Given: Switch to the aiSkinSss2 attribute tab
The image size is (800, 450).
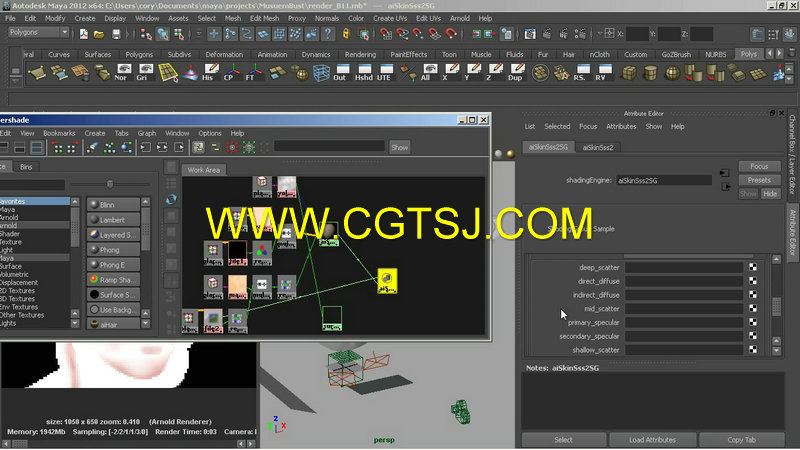Looking at the screenshot, I should (598, 147).
